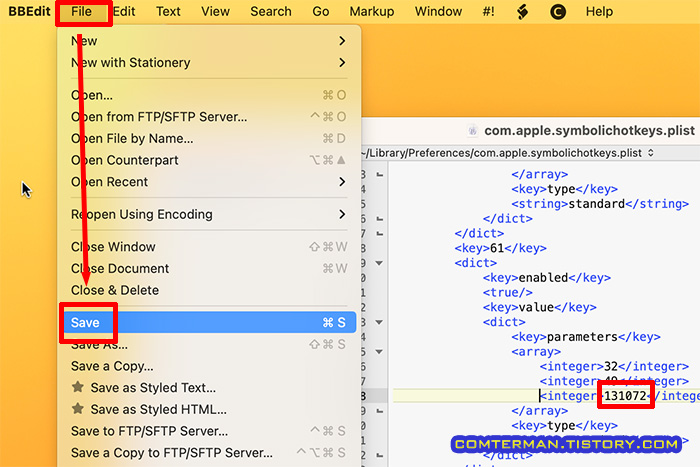Choose Open... from File menu
Screen dimensions: 700x467
(x=209, y=95)
